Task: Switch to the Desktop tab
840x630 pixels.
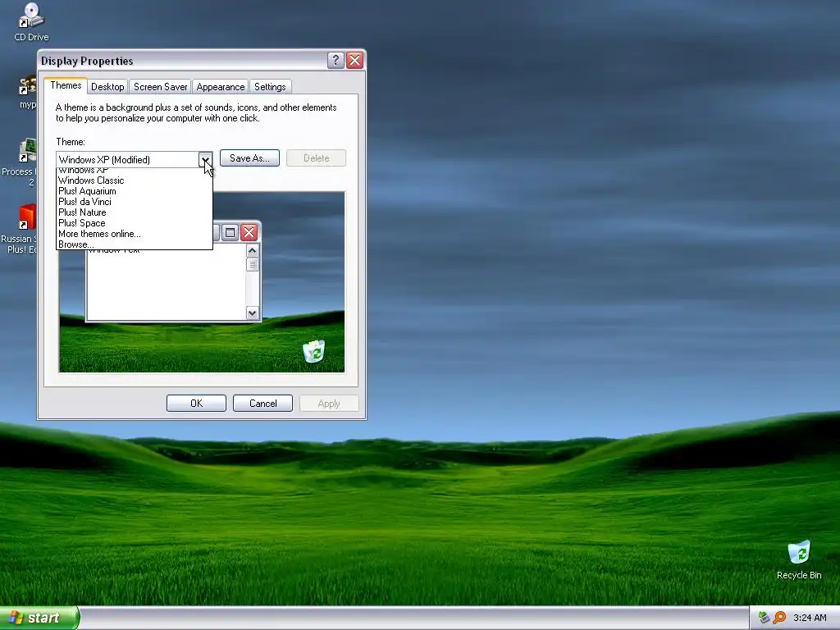Action: 107,87
